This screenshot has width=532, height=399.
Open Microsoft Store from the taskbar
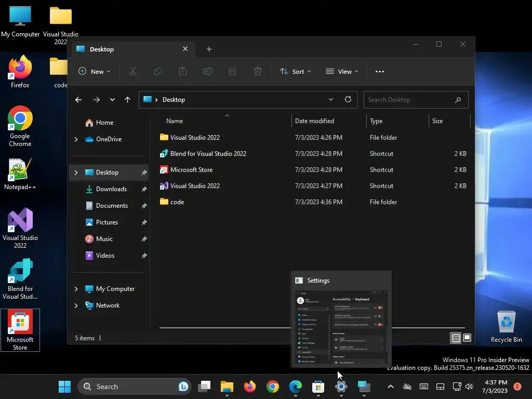click(x=318, y=387)
